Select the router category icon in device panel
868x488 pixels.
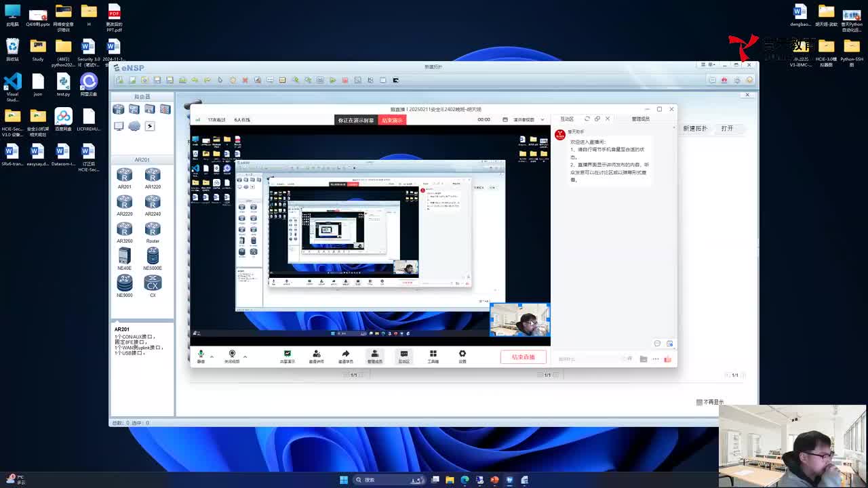pos(119,109)
